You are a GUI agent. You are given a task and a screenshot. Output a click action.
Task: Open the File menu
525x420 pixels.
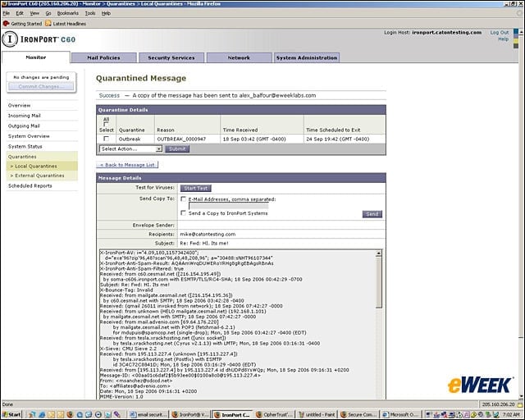(7, 13)
